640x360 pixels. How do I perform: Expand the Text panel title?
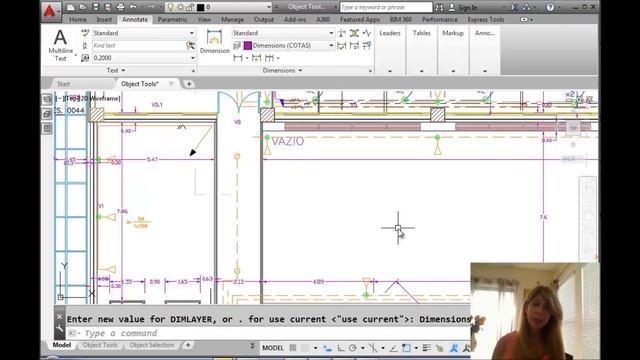(116, 70)
